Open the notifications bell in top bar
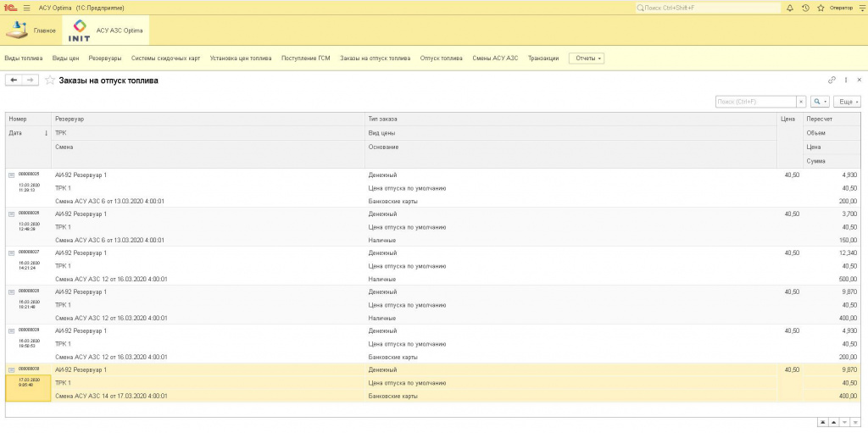868x433 pixels. [790, 8]
